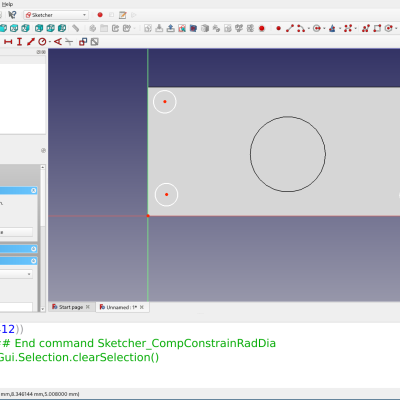The image size is (400, 400).
Task: Open the Edit macros dialog icon
Action: tap(122, 15)
